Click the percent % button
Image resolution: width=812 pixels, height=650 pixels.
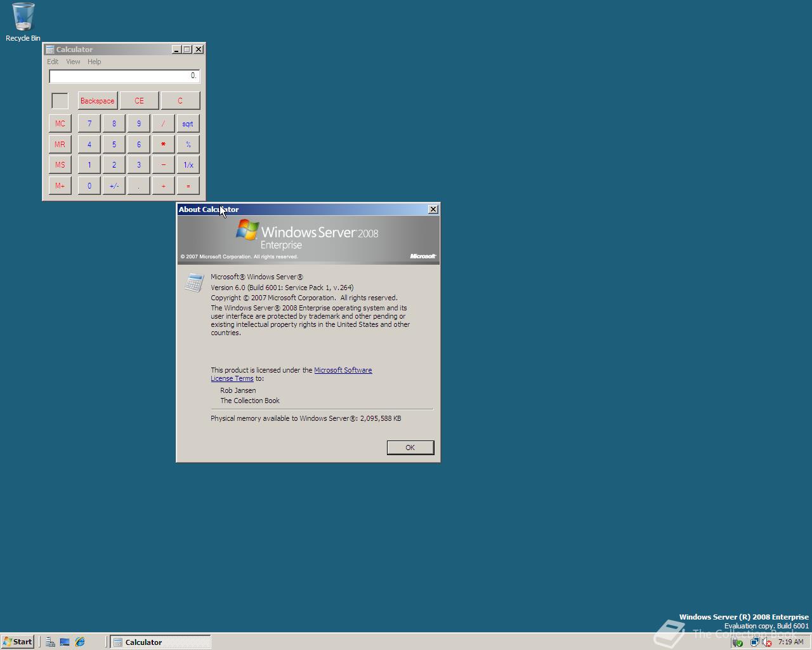pyautogui.click(x=188, y=145)
